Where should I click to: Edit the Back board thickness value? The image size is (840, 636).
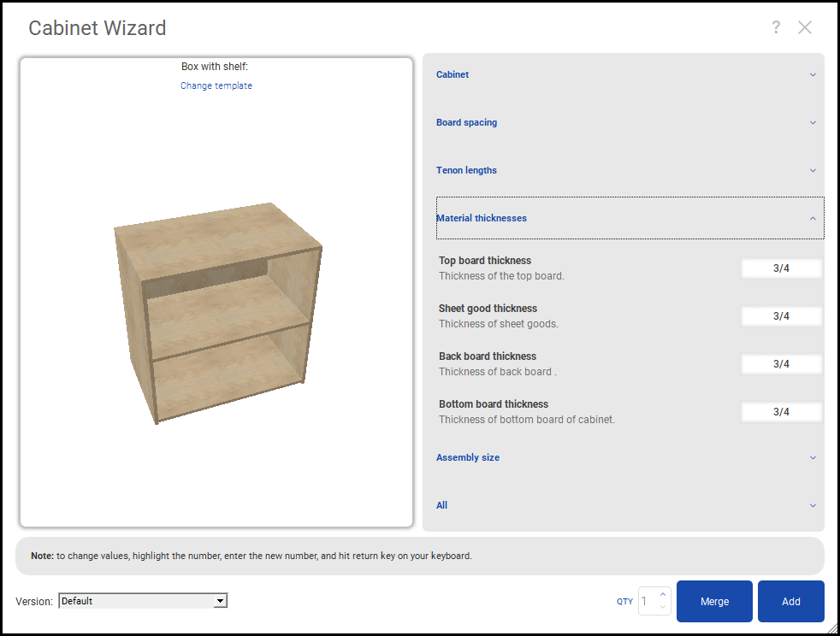[781, 364]
